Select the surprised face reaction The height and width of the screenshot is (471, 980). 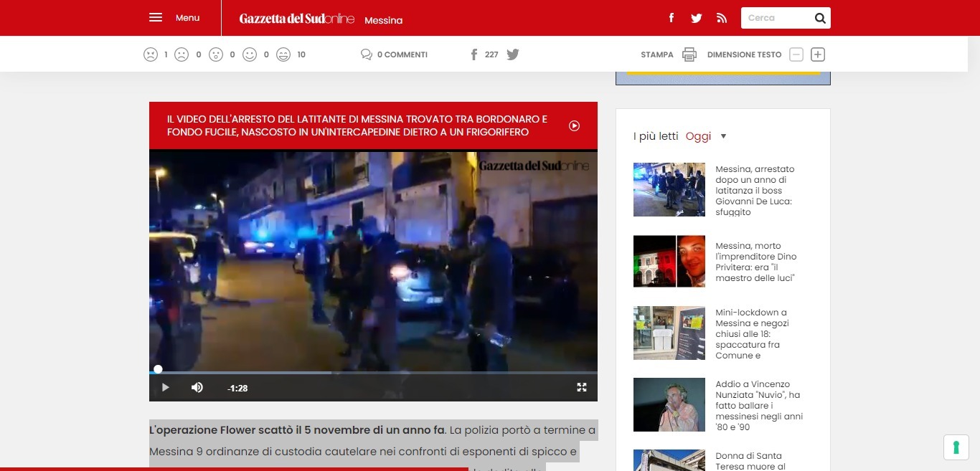click(x=216, y=54)
